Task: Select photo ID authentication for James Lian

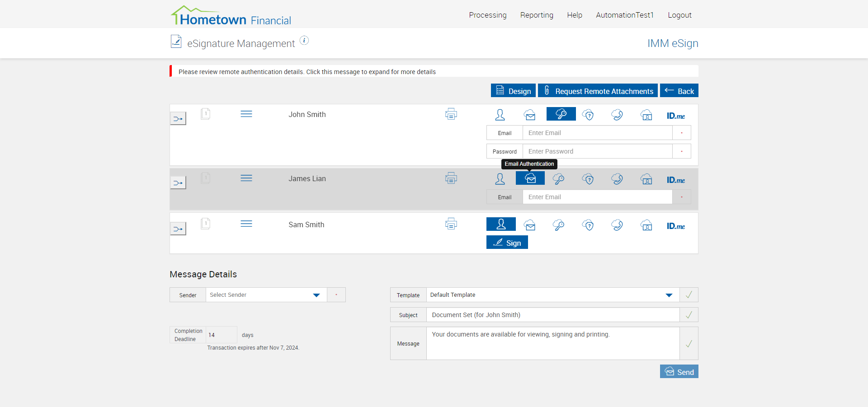Action: coord(646,179)
